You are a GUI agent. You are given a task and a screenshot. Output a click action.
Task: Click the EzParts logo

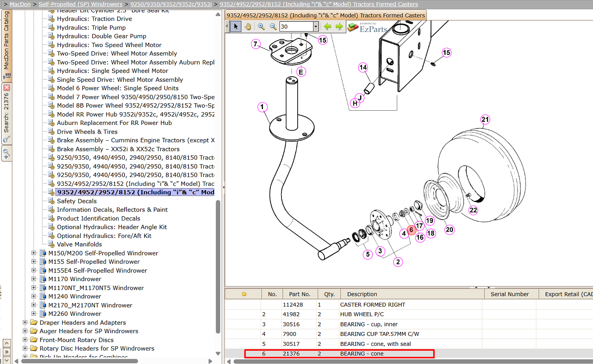coord(368,27)
